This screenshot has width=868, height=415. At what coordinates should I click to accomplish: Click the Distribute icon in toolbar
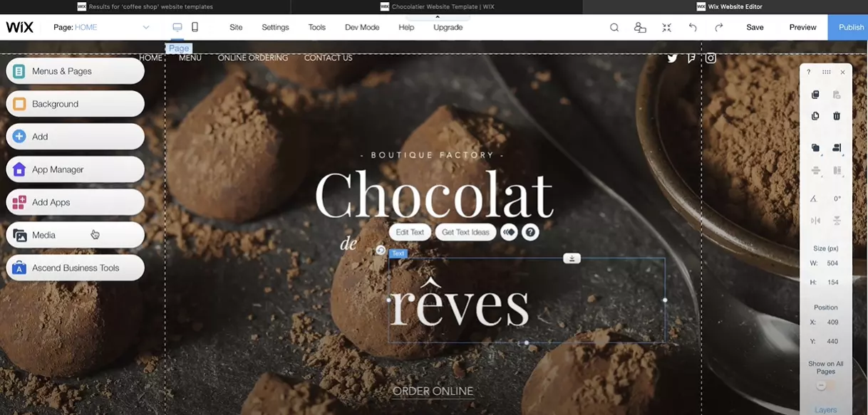pos(815,171)
